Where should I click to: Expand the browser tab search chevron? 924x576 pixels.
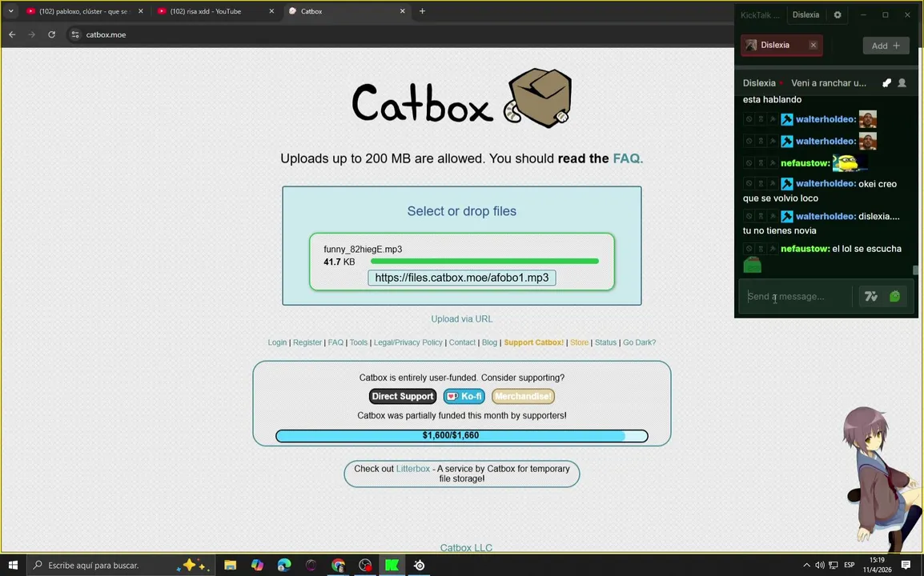10,11
